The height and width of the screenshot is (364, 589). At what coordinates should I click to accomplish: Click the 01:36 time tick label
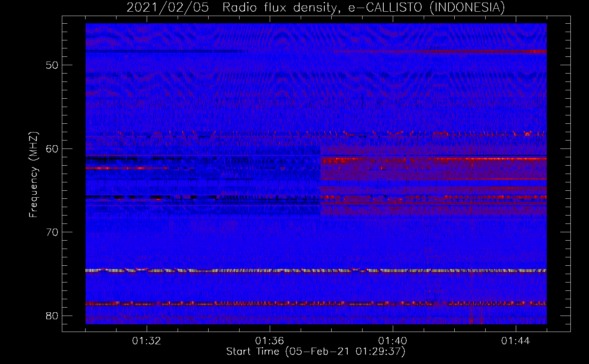pyautogui.click(x=270, y=341)
